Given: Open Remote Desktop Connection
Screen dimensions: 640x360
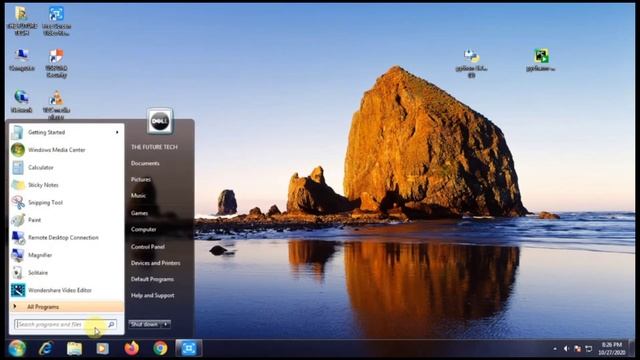Looking at the screenshot, I should [67, 238].
